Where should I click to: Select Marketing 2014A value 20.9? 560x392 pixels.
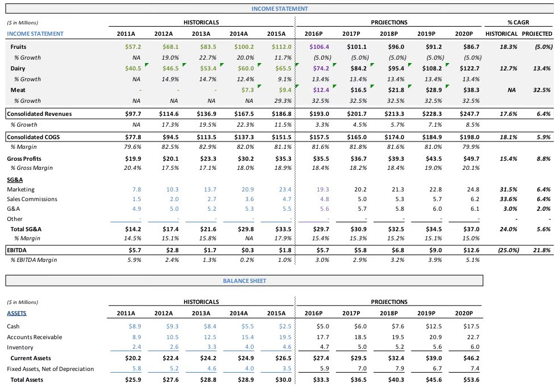click(247, 190)
